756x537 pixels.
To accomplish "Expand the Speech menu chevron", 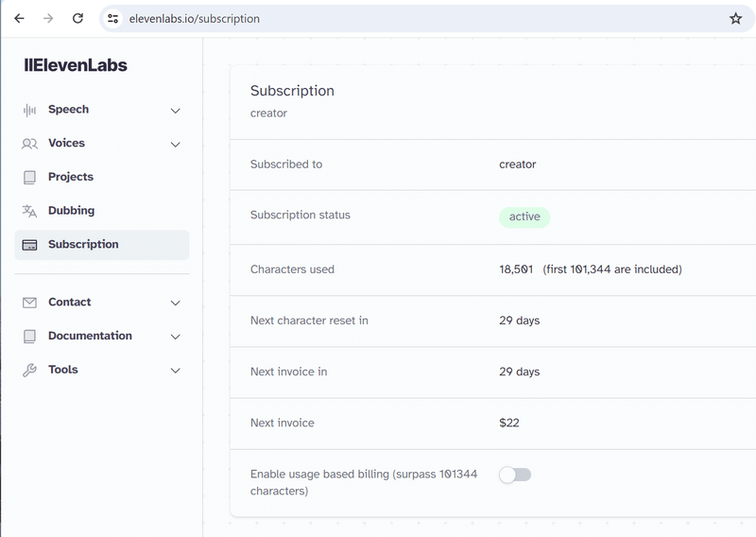I will pos(175,111).
